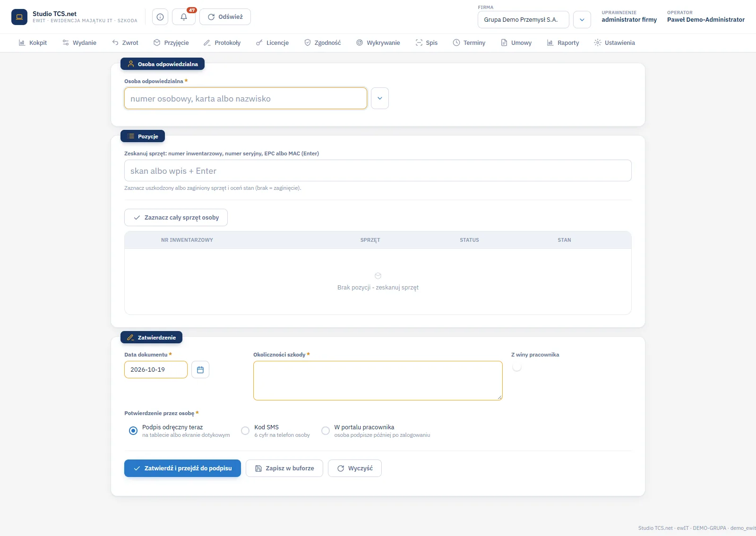Open the info circle icon button
The image size is (756, 536).
tap(160, 17)
